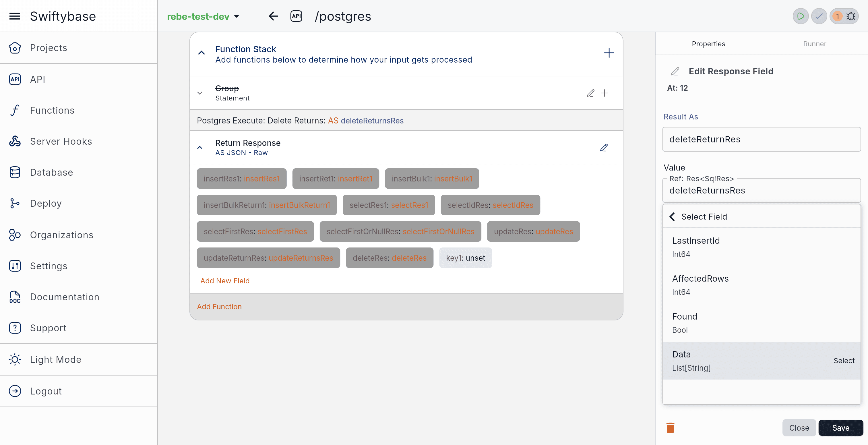Click the API icon beside /postgres
The image size is (868, 445).
pos(296,16)
